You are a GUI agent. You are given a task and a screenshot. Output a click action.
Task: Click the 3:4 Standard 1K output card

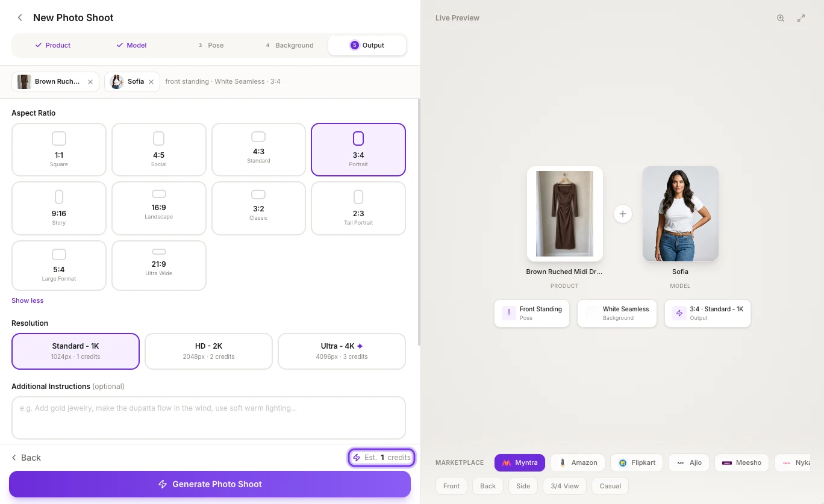708,313
